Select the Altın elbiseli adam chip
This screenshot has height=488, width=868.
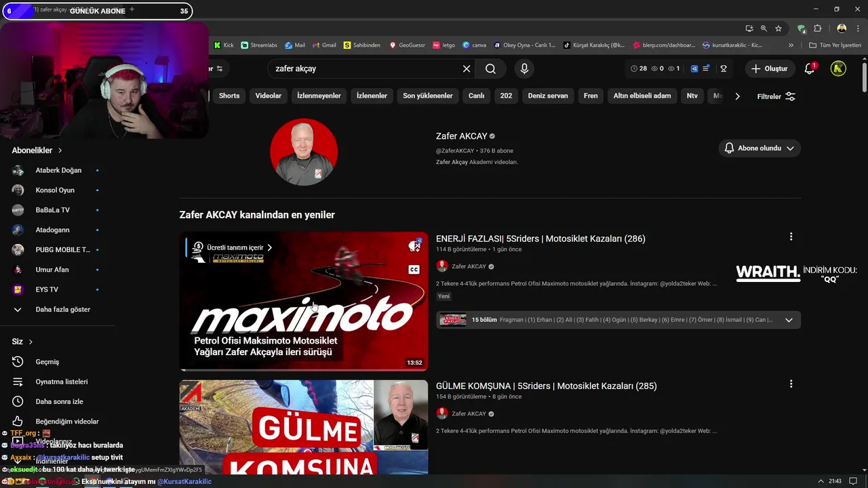642,96
